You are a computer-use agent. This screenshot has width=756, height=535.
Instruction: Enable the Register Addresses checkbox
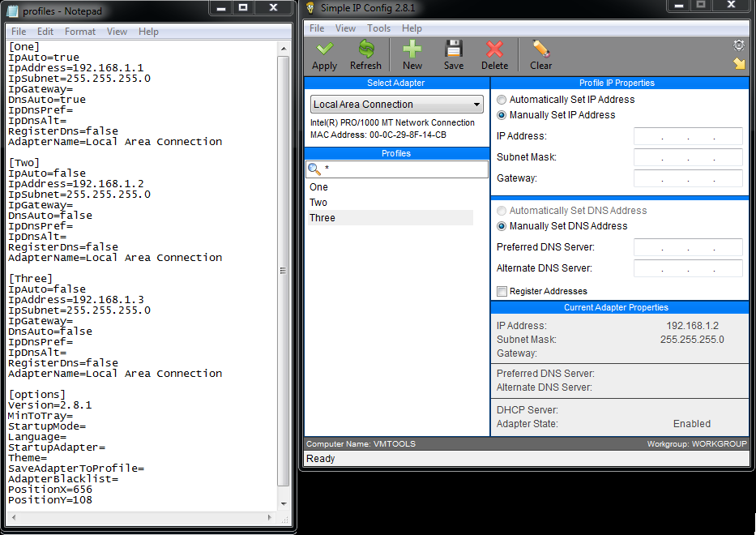(500, 291)
